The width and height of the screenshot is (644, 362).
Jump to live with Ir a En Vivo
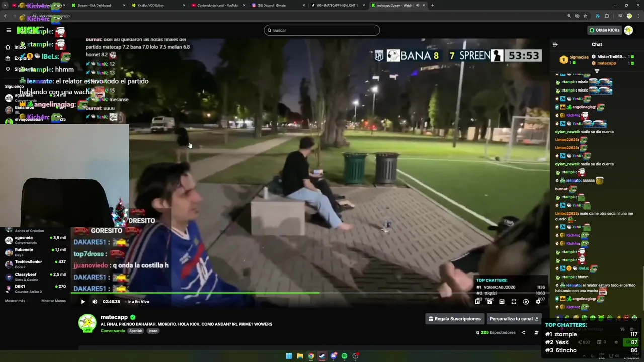pyautogui.click(x=138, y=302)
